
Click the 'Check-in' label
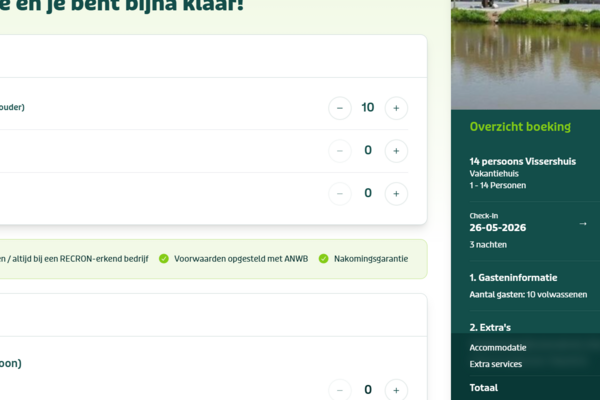point(484,216)
